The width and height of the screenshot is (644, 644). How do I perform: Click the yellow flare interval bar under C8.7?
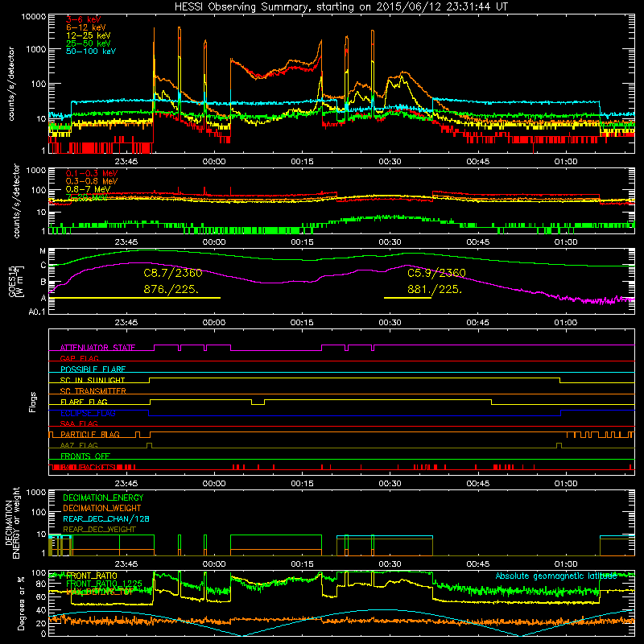(134, 298)
